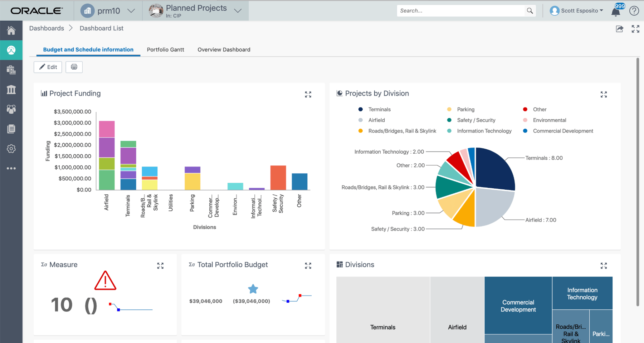Click the help question mark icon
The height and width of the screenshot is (343, 644).
(x=634, y=11)
